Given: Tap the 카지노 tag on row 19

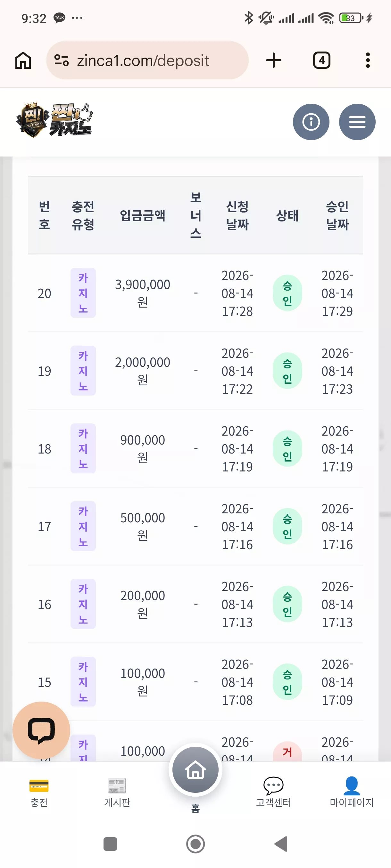Looking at the screenshot, I should (83, 371).
